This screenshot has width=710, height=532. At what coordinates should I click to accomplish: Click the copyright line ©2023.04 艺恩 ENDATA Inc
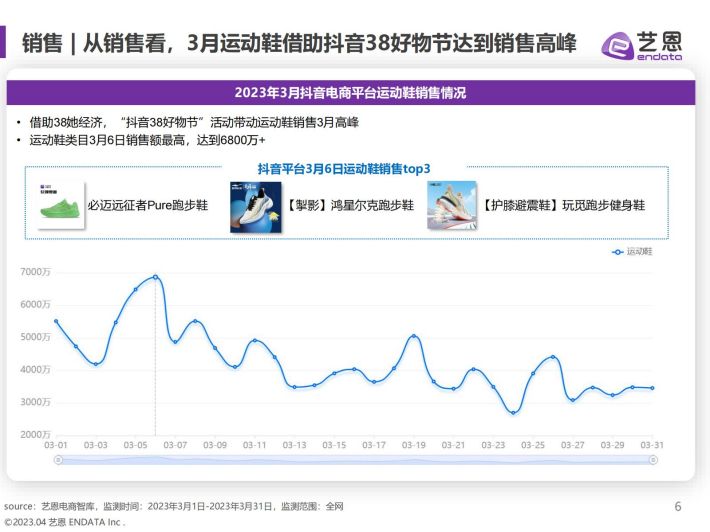[65, 522]
